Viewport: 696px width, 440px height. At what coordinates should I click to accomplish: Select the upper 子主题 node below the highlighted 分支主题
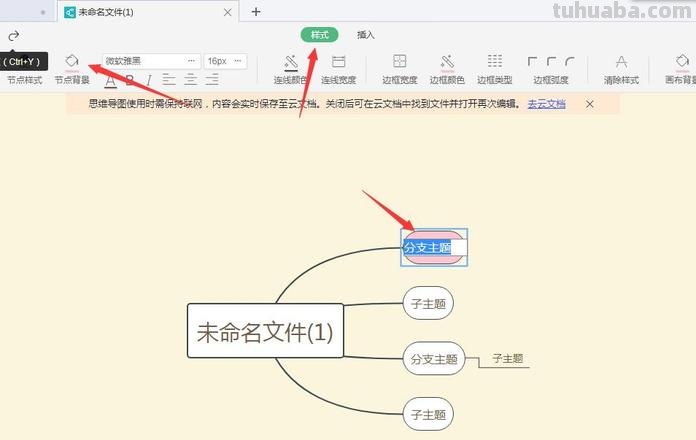428,304
